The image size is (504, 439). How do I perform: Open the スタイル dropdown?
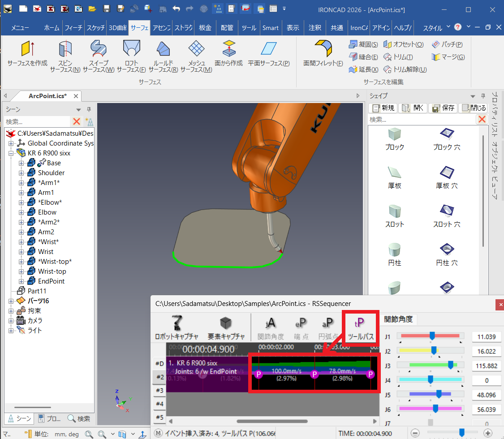point(436,28)
